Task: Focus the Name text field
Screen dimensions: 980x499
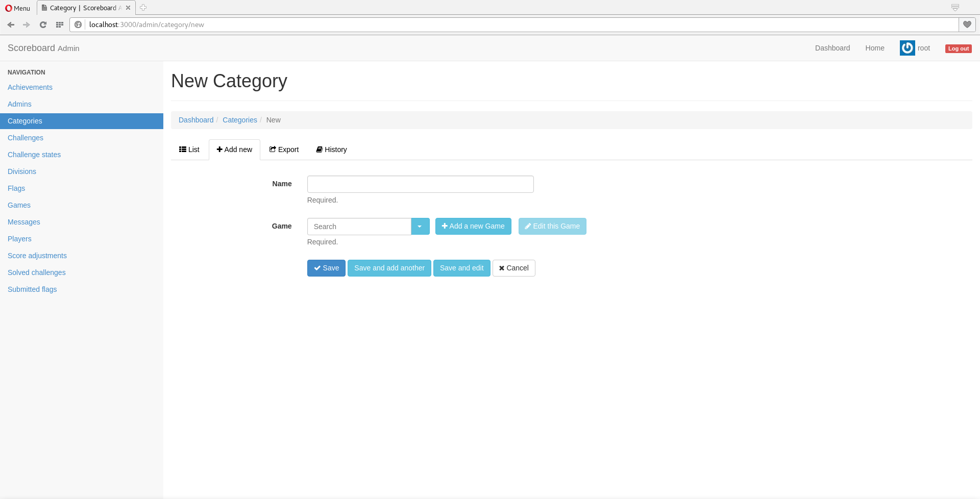Action: point(421,184)
